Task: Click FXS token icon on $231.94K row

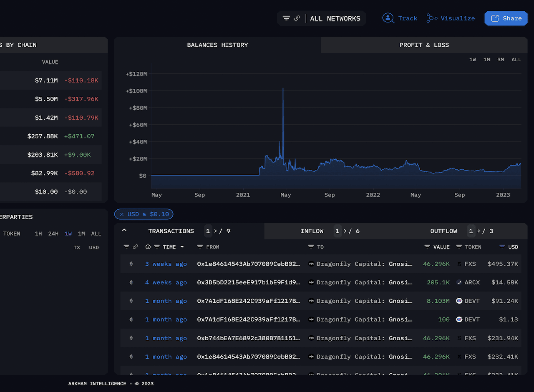Action: click(x=459, y=338)
